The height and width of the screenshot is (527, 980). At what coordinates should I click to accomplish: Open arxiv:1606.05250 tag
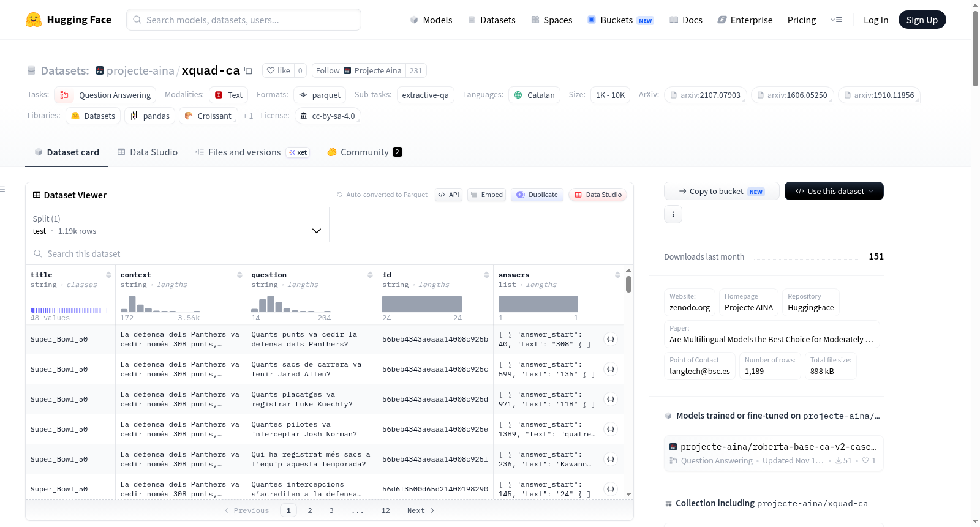click(792, 95)
